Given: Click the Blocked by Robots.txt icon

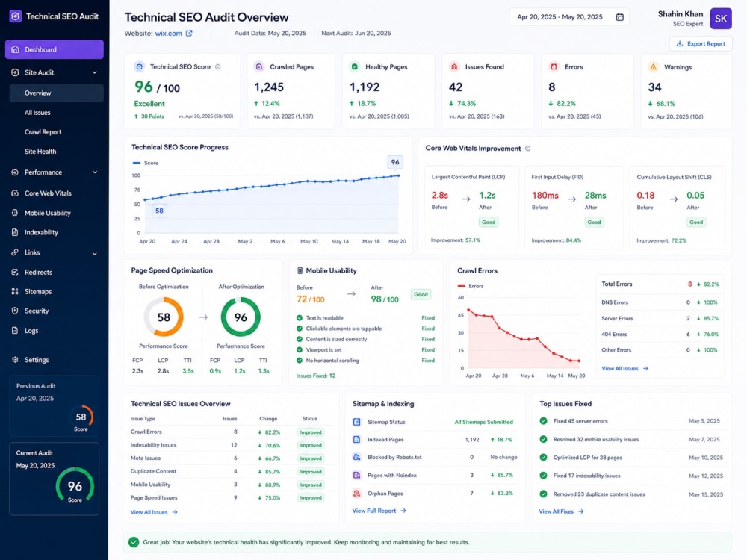Looking at the screenshot, I should pyautogui.click(x=357, y=457).
